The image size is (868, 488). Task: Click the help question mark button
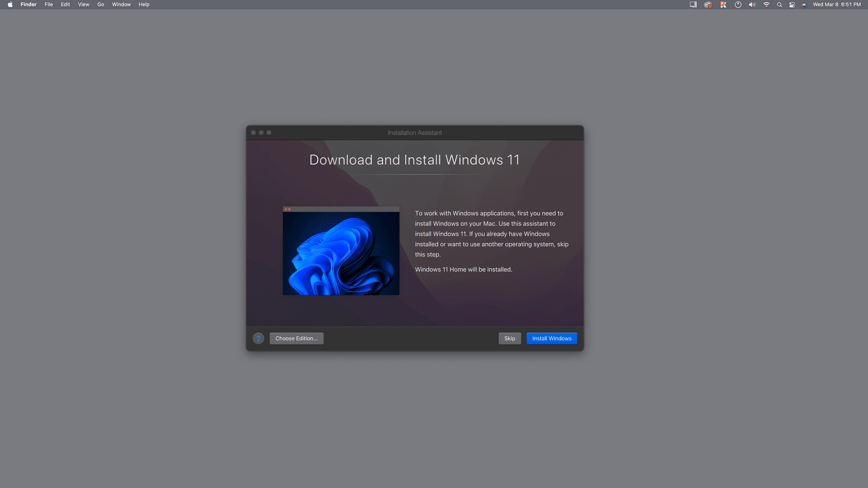click(x=259, y=339)
